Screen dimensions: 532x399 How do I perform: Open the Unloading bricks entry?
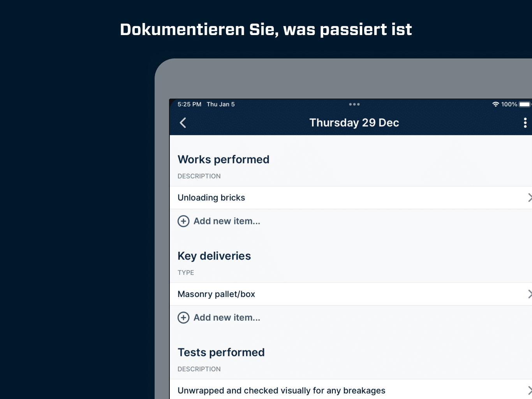coord(351,198)
